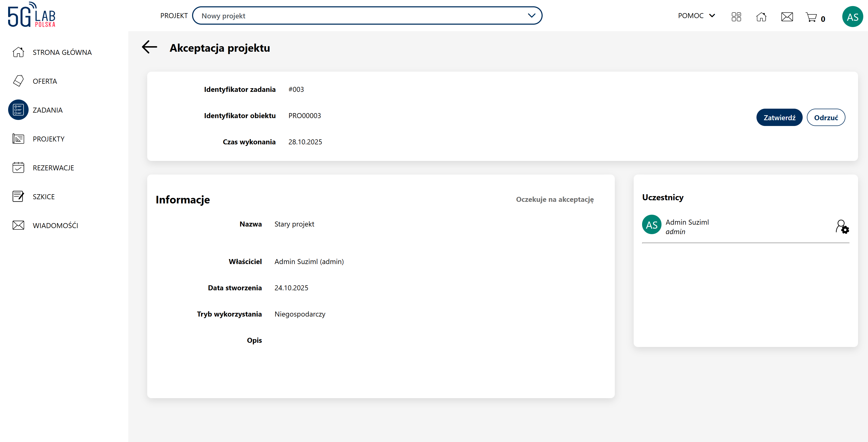Image resolution: width=868 pixels, height=442 pixels.
Task: Click the 5G Lab Polska logo
Action: click(32, 15)
